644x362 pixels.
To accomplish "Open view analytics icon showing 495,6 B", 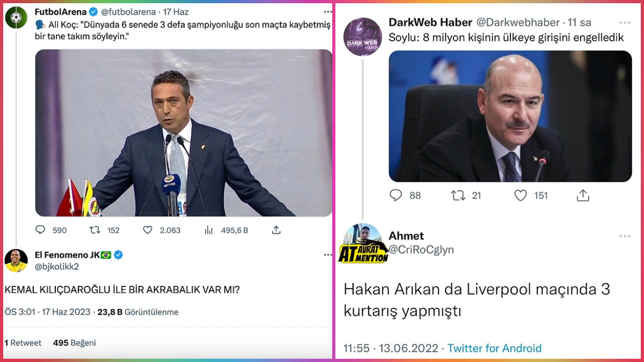I will [x=209, y=230].
